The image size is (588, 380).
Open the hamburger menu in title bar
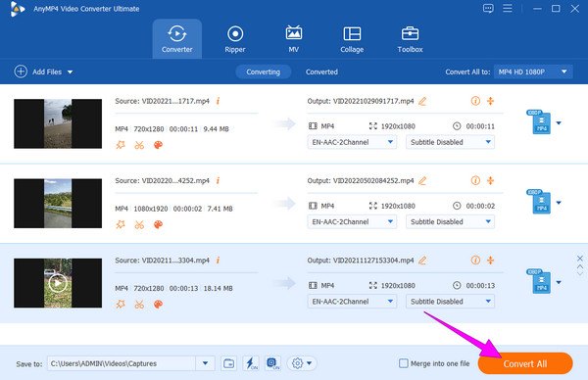(x=508, y=8)
